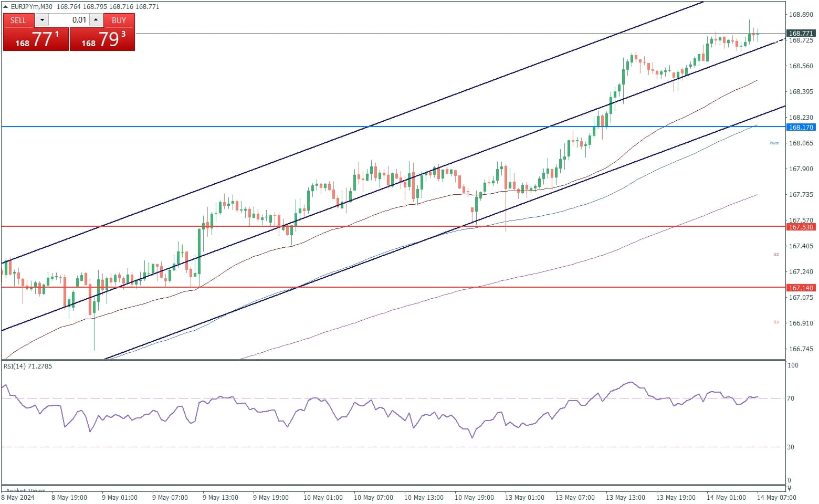Select the EURJPYm,M30 chart title text
This screenshot has height=504, width=819.
coord(31,7)
